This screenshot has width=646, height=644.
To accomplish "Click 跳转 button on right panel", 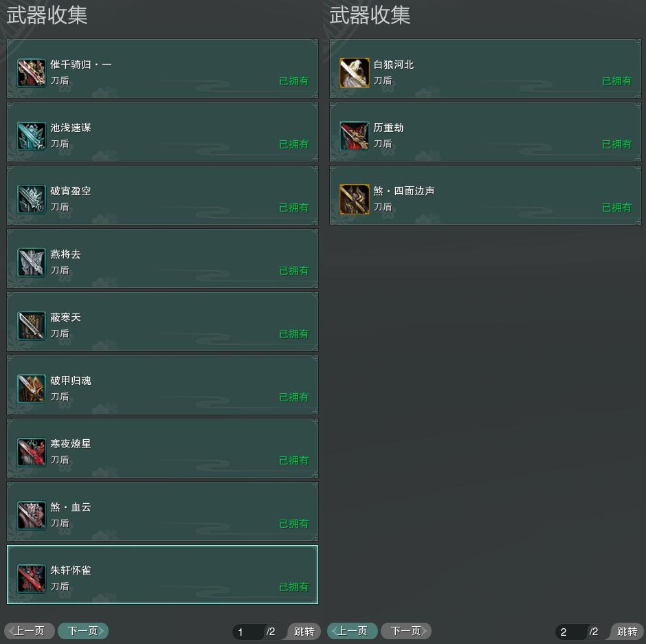I will (x=627, y=631).
